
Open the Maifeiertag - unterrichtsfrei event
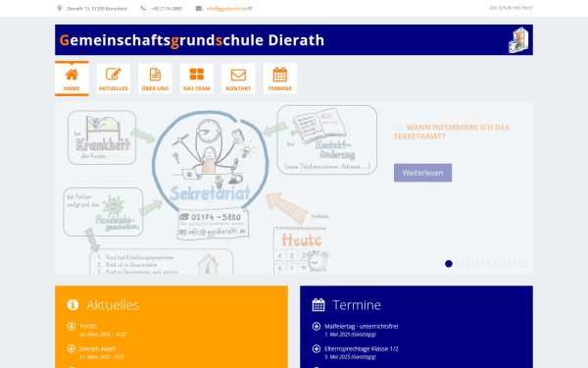point(361,327)
